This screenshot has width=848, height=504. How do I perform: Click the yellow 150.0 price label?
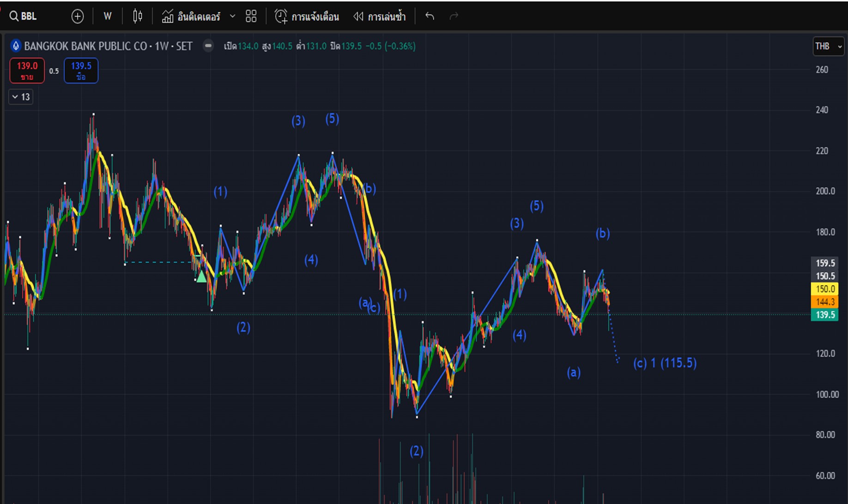[x=825, y=289]
